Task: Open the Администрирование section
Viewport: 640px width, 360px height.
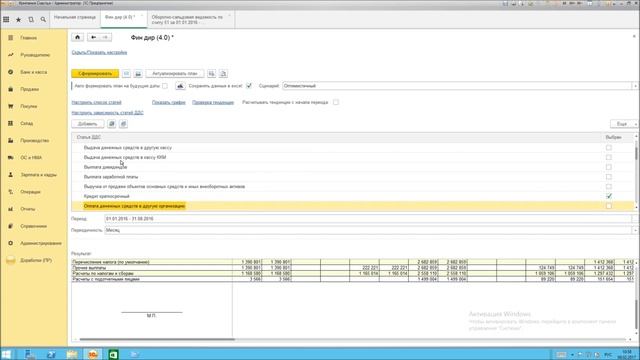Action: tap(41, 243)
